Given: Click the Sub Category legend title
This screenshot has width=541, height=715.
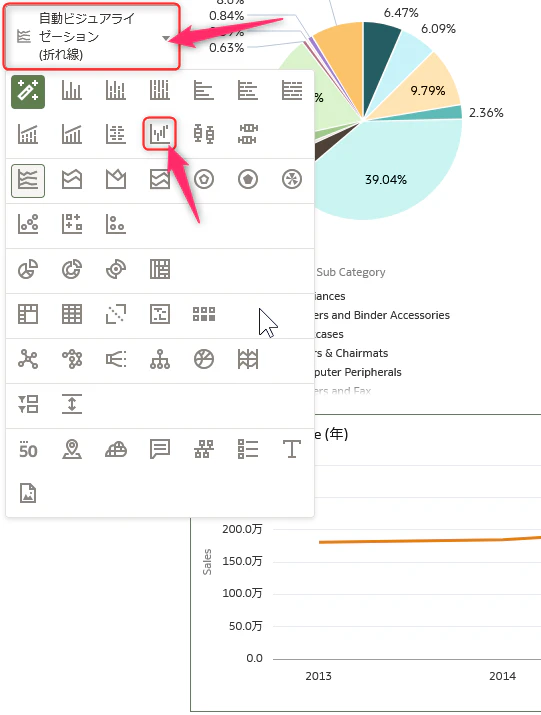Looking at the screenshot, I should [351, 272].
